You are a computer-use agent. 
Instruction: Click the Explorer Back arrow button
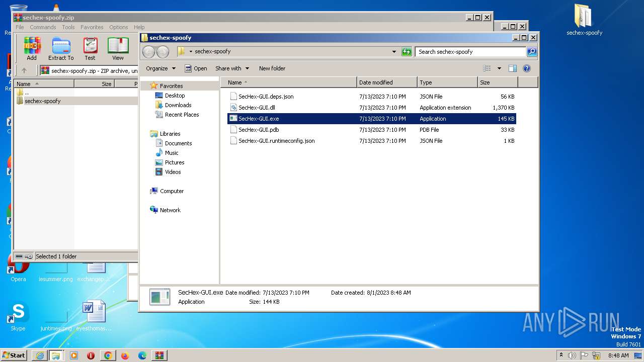(x=149, y=52)
